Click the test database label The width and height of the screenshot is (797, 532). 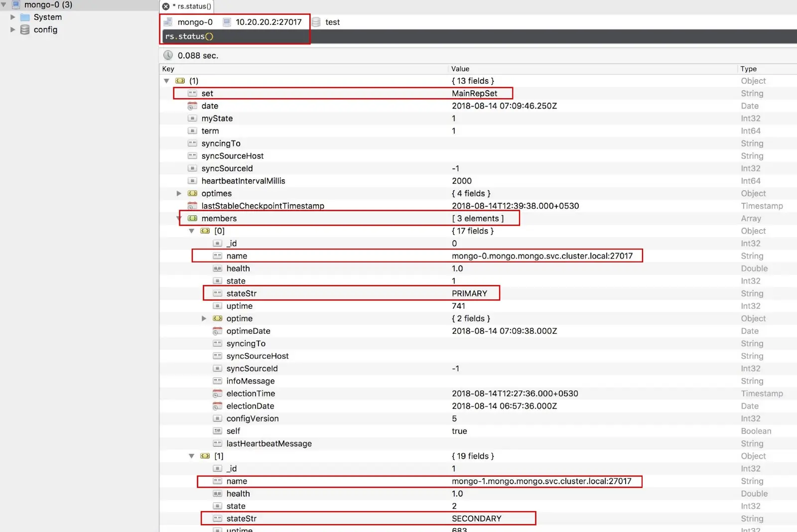pyautogui.click(x=332, y=22)
